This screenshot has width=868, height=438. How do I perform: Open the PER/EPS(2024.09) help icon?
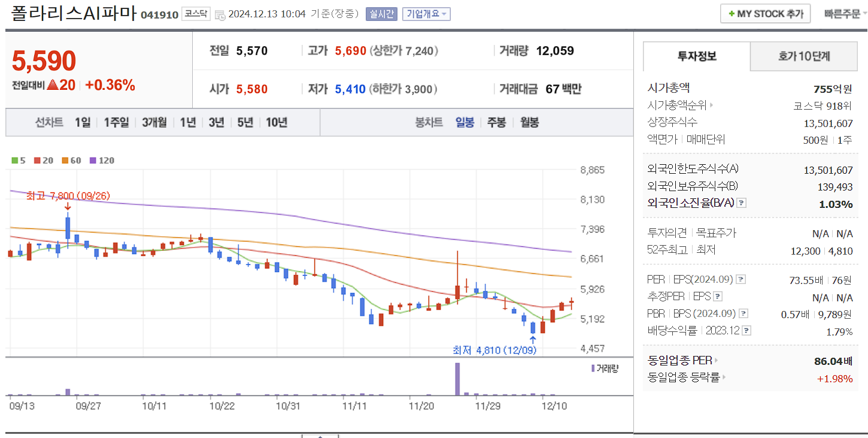click(x=740, y=280)
